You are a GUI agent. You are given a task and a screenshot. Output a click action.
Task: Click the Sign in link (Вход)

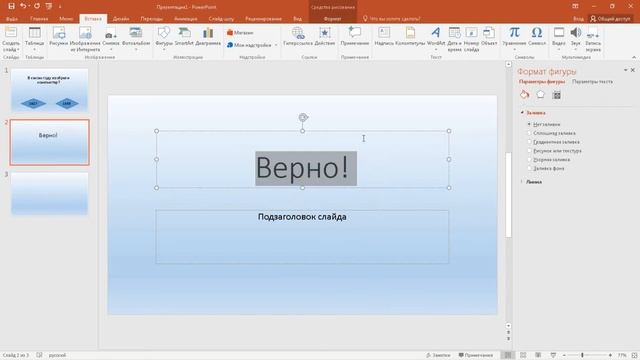tap(578, 19)
